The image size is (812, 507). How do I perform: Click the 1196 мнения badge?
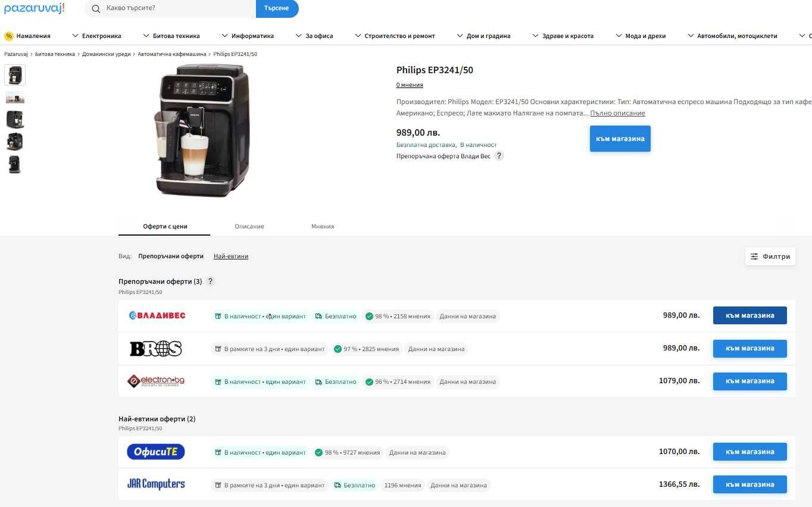click(402, 485)
